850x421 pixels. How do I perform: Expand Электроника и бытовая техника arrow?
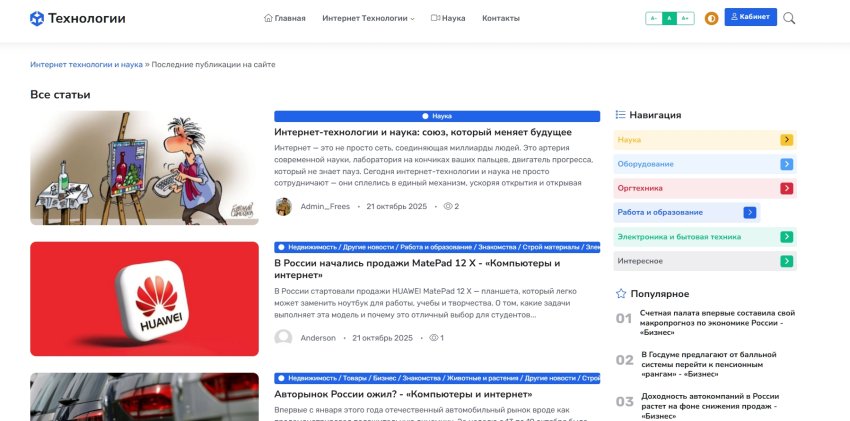(786, 237)
